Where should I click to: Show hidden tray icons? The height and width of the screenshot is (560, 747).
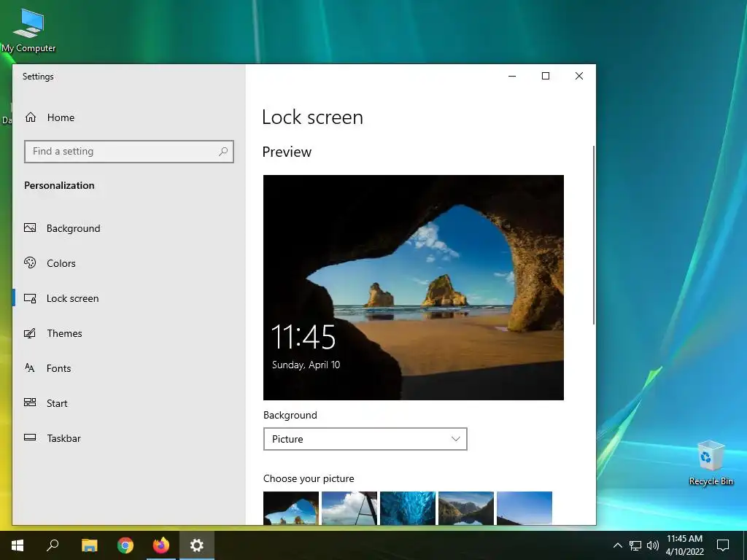617,545
